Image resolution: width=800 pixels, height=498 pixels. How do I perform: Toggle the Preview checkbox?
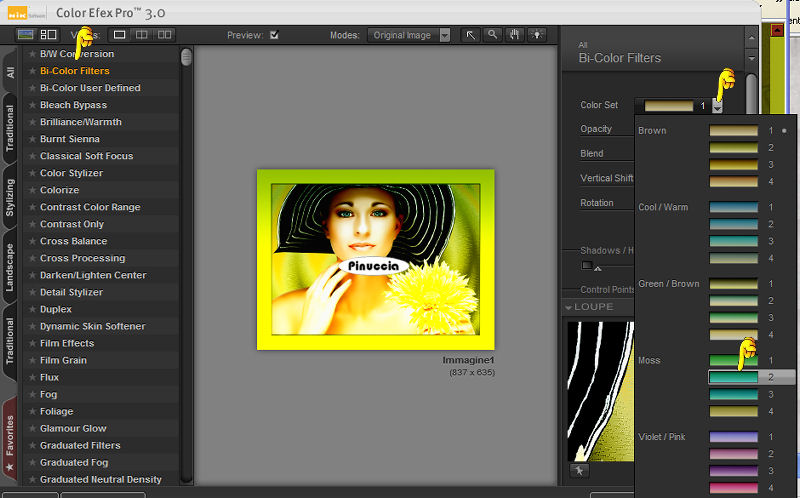point(274,35)
